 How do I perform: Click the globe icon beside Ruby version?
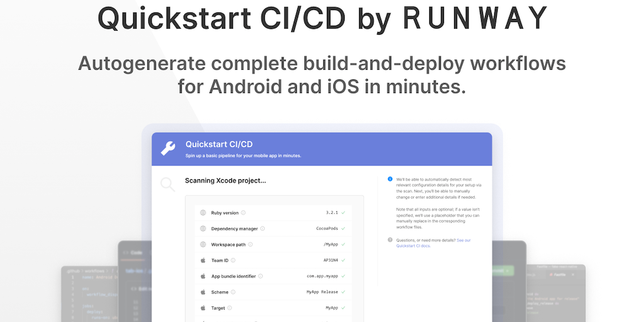(x=203, y=213)
